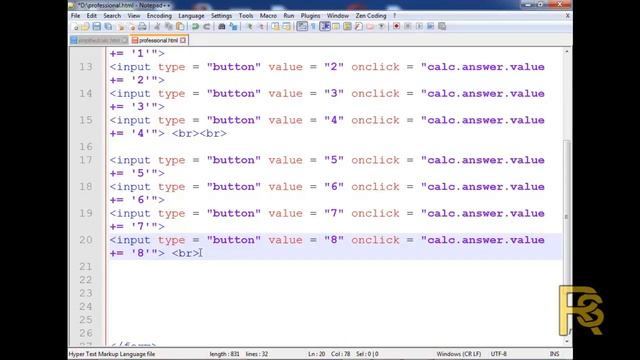
Task: Click the scrollbar down arrow
Action: [x=566, y=341]
